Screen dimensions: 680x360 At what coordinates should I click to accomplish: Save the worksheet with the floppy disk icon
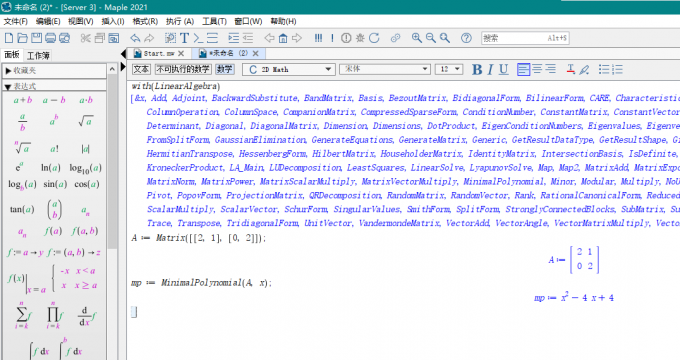click(x=36, y=38)
